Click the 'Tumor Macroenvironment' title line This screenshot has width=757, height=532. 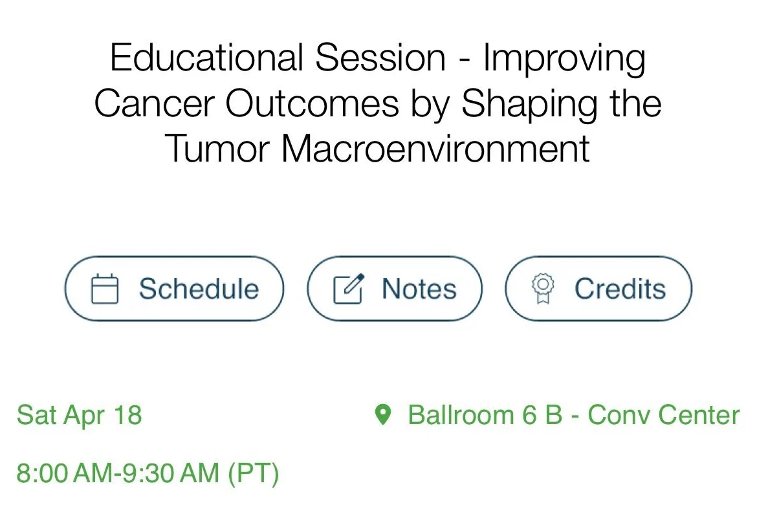(378, 148)
